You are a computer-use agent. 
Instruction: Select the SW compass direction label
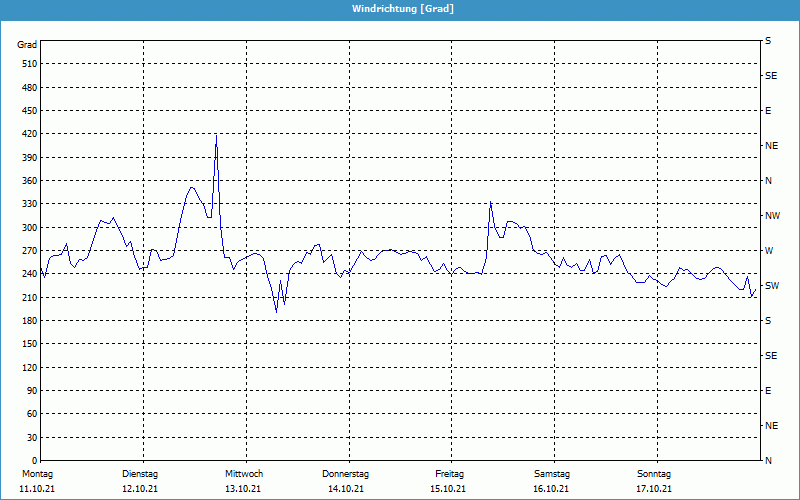(771, 286)
